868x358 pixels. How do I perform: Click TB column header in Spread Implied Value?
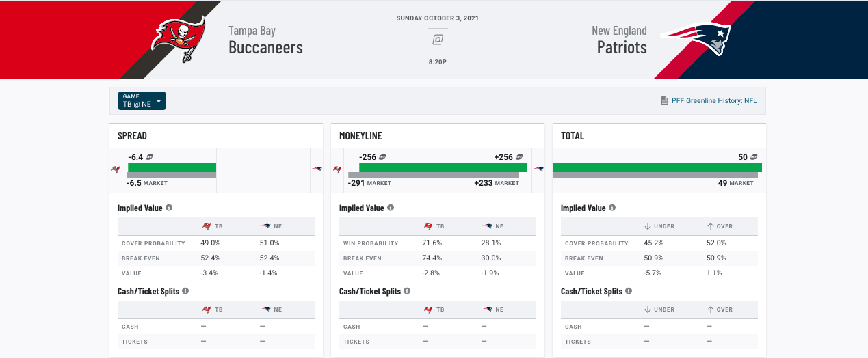click(213, 226)
